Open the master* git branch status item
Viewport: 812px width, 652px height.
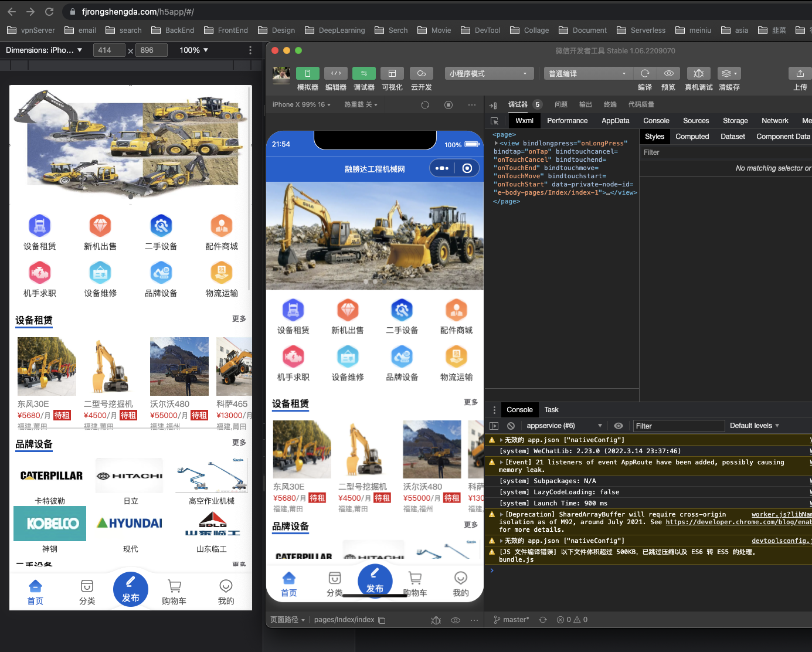point(511,620)
